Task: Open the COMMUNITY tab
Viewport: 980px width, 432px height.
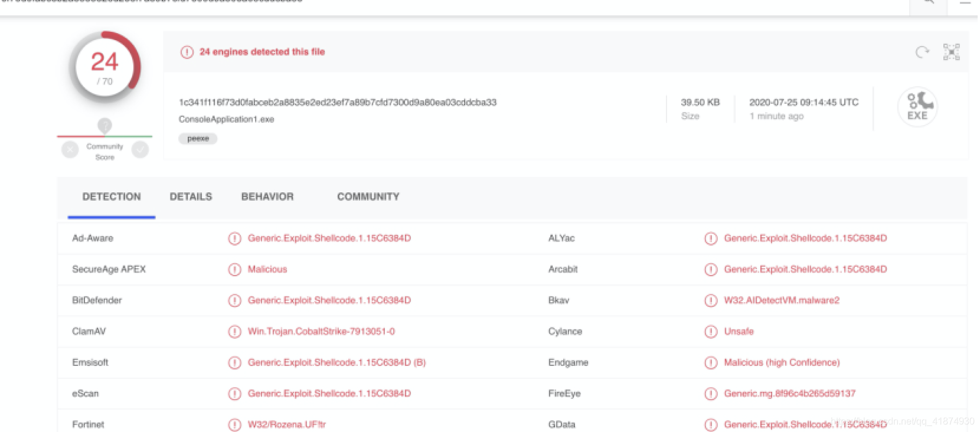Action: pyautogui.click(x=368, y=197)
